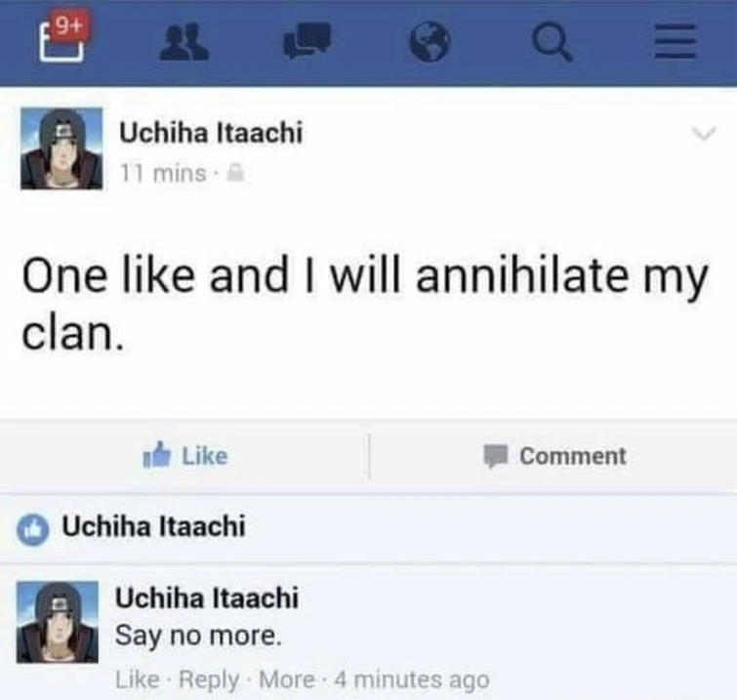The width and height of the screenshot is (737, 700).
Task: View who liked: Uchiha Itaachi
Action: pos(153,527)
